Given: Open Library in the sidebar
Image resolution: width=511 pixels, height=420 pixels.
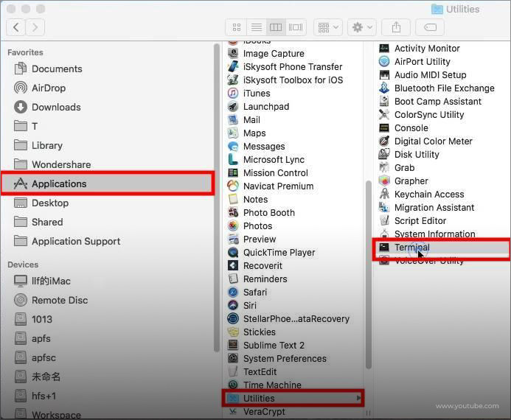Looking at the screenshot, I should [x=38, y=146].
